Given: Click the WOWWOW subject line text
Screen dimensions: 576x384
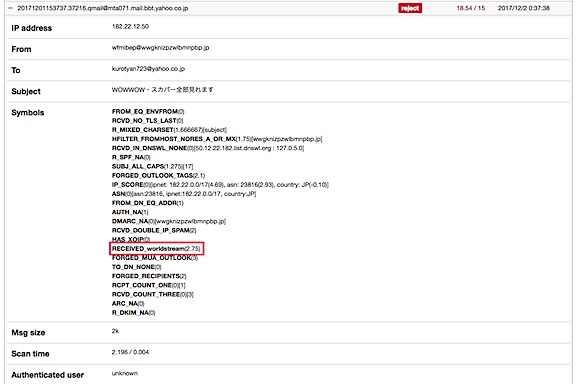Looking at the screenshot, I should tap(162, 90).
